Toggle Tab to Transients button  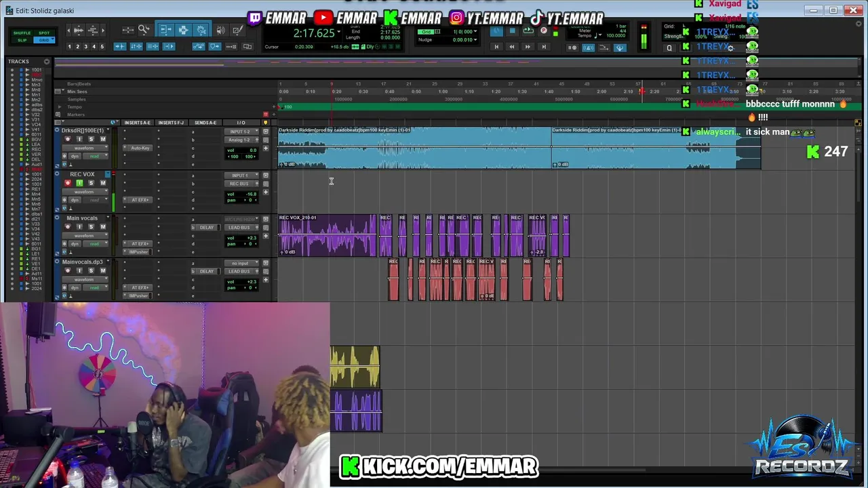pos(120,47)
